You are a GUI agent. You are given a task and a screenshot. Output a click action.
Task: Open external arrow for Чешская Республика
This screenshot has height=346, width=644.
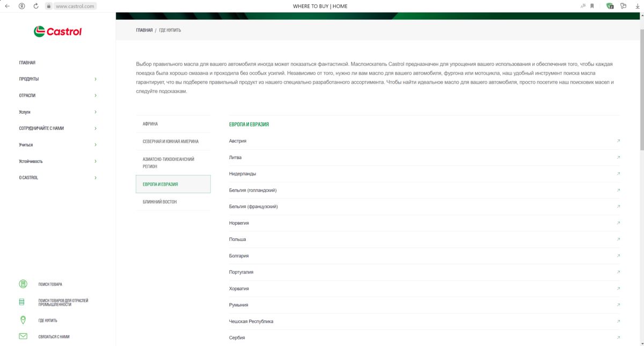[618, 321]
